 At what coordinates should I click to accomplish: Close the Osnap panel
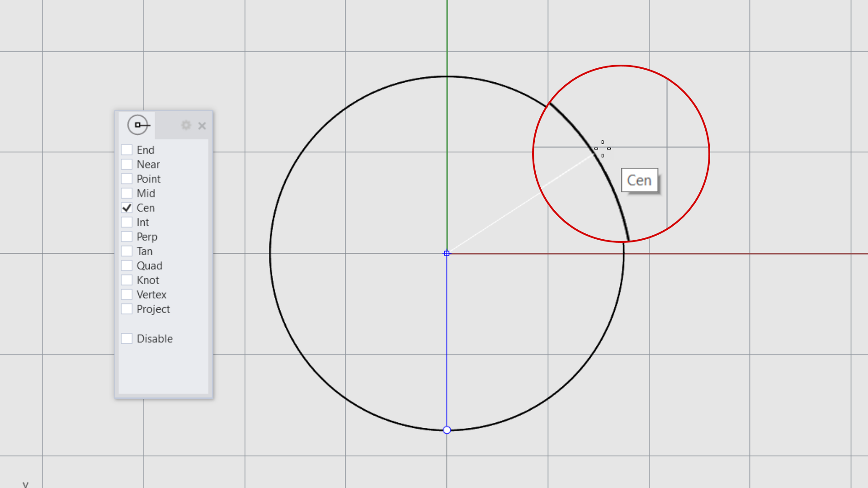(202, 126)
